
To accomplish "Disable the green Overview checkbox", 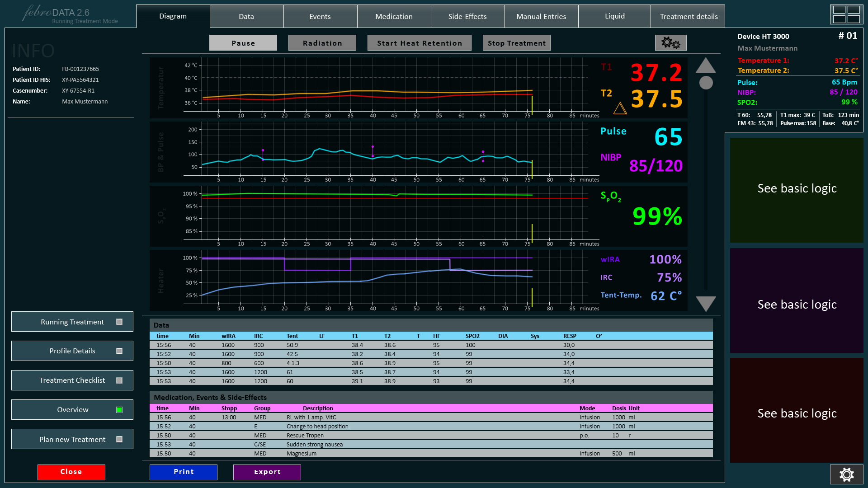I will pos(119,409).
